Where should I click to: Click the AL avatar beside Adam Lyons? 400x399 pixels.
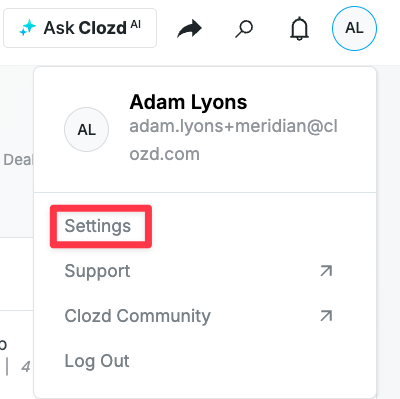click(x=86, y=129)
